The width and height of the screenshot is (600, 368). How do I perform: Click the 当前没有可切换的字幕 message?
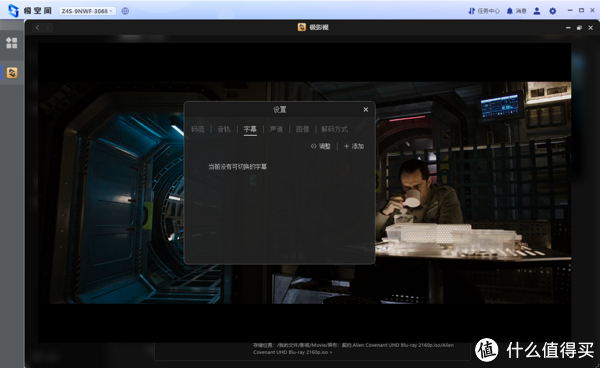pos(237,167)
